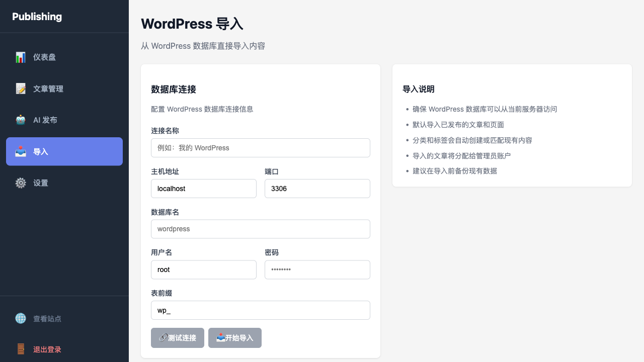The image size is (644, 362).
Task: Focus the 数据库名 input field
Action: [x=261, y=229]
